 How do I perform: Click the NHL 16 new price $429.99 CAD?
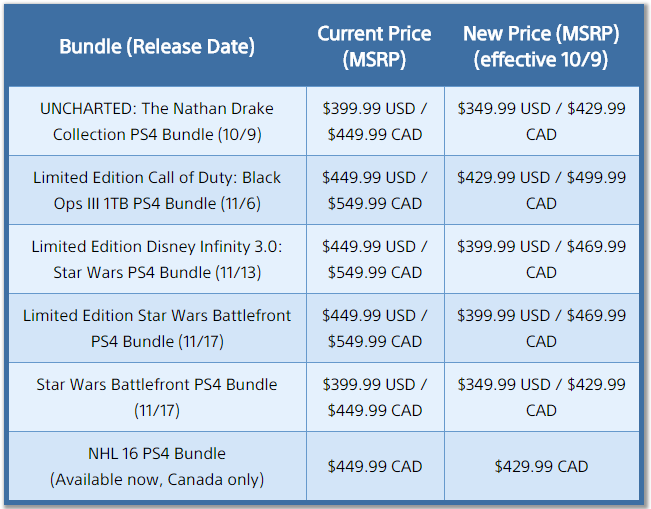tap(541, 466)
